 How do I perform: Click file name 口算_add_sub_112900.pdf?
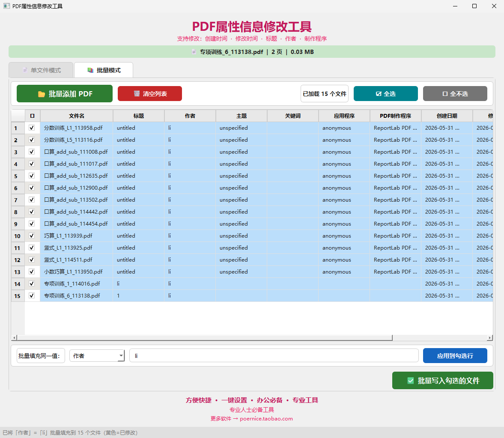coord(76,188)
